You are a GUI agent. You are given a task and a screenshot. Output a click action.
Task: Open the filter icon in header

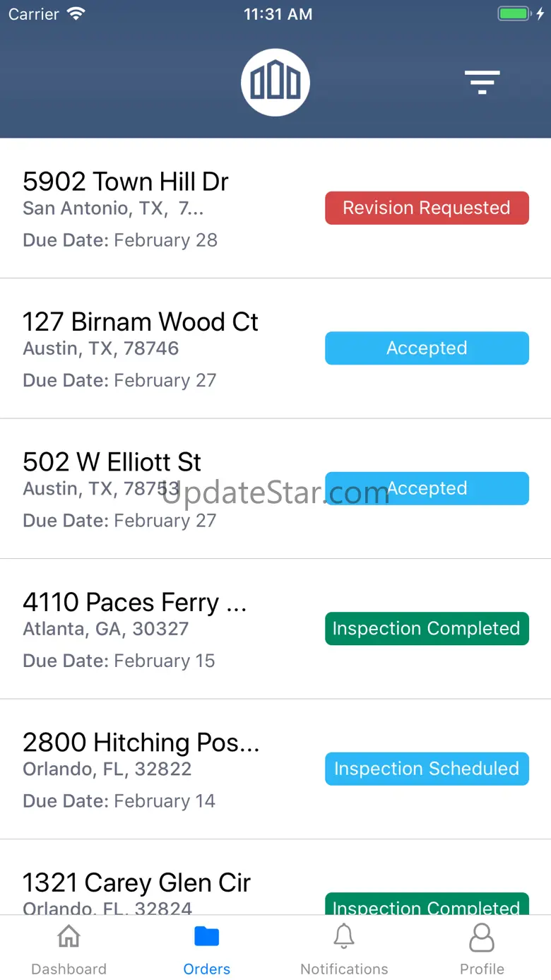[x=482, y=83]
